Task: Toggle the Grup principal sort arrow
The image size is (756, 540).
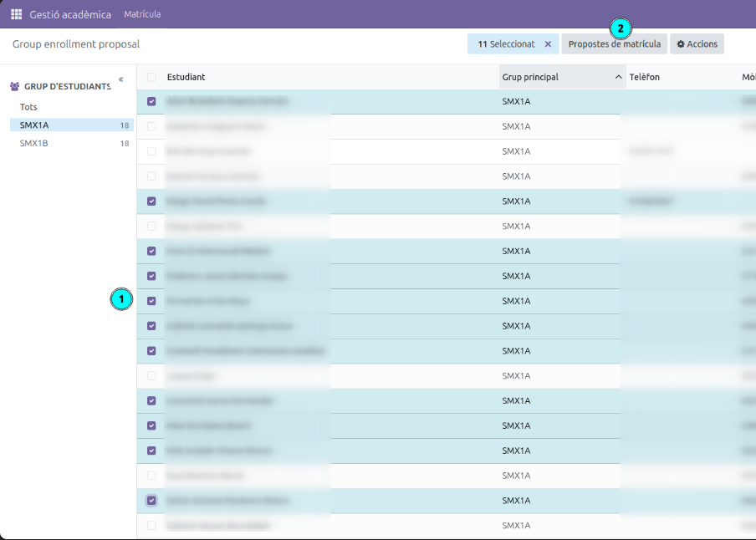Action: (618, 77)
